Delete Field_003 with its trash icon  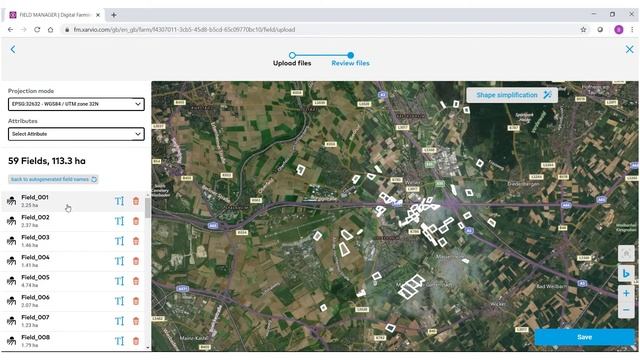[x=136, y=241]
